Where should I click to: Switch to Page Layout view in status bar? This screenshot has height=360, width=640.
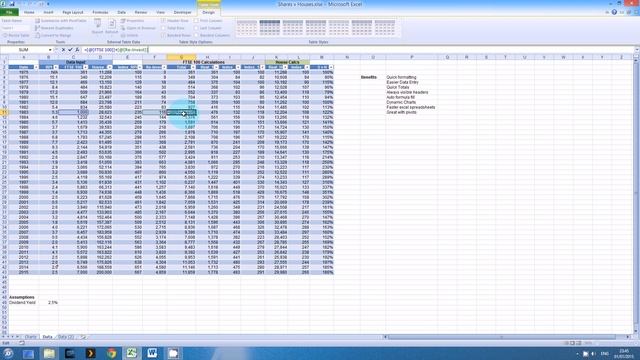(572, 343)
